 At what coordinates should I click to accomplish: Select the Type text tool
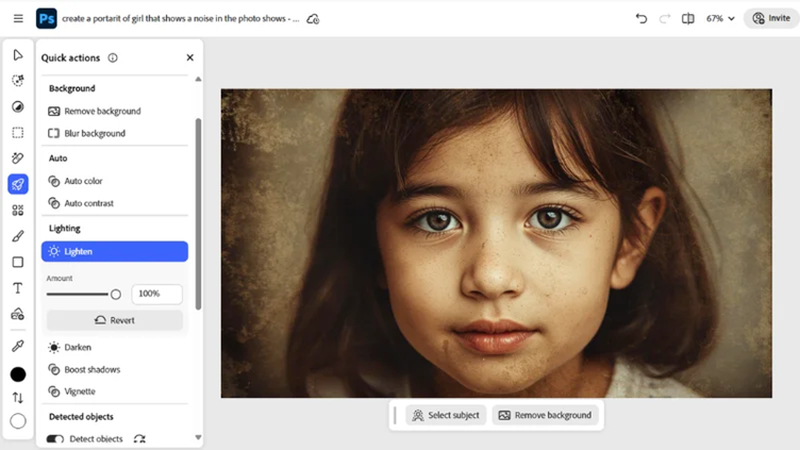coord(18,288)
